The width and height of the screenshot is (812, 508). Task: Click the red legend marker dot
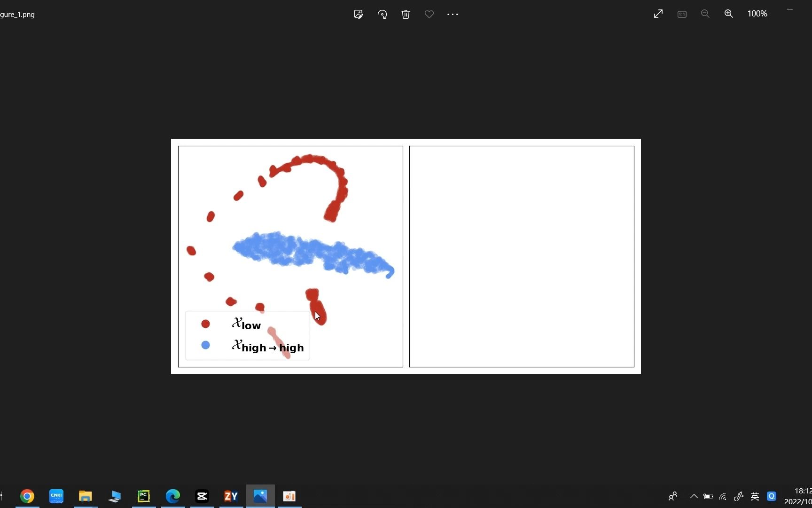(x=205, y=324)
